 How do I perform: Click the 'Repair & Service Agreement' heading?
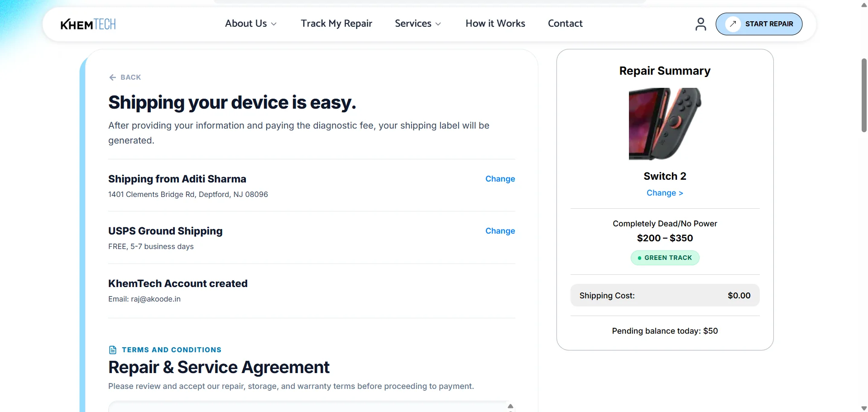point(219,367)
